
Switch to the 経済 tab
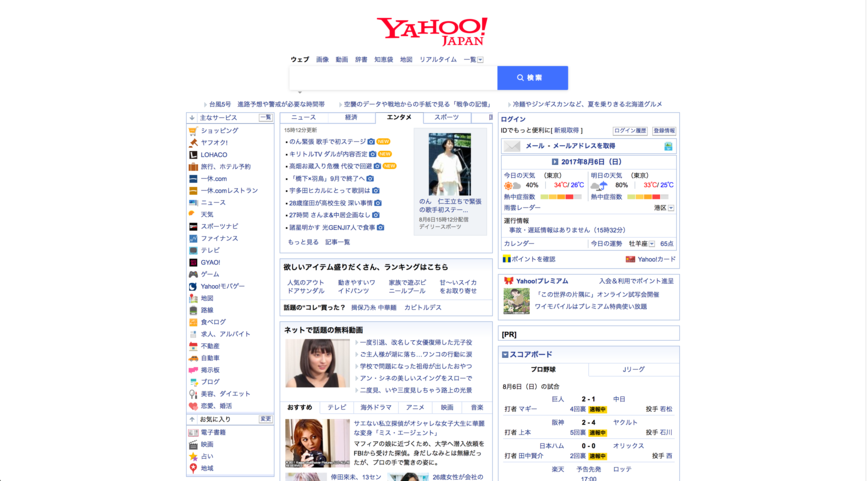[x=351, y=118]
